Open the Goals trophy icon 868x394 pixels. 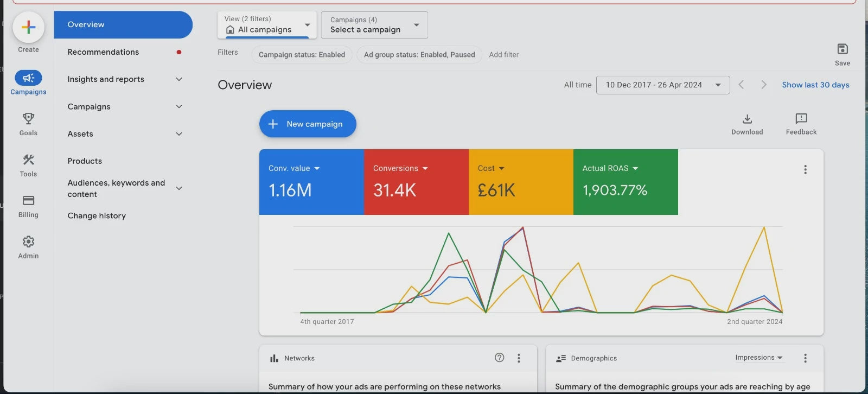click(x=28, y=118)
